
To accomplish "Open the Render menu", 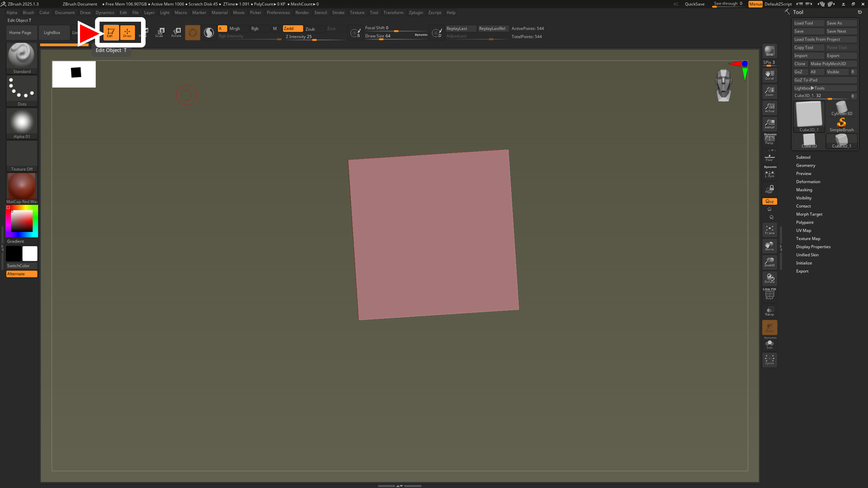I will 302,13.
